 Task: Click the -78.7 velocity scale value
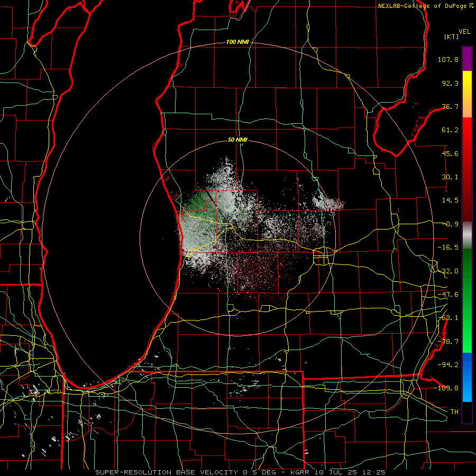[x=448, y=342]
